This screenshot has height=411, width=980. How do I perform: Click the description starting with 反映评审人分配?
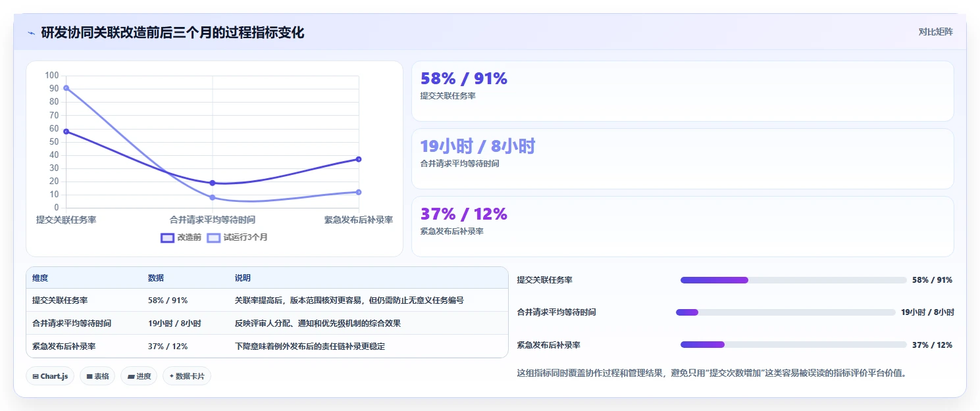coord(318,324)
